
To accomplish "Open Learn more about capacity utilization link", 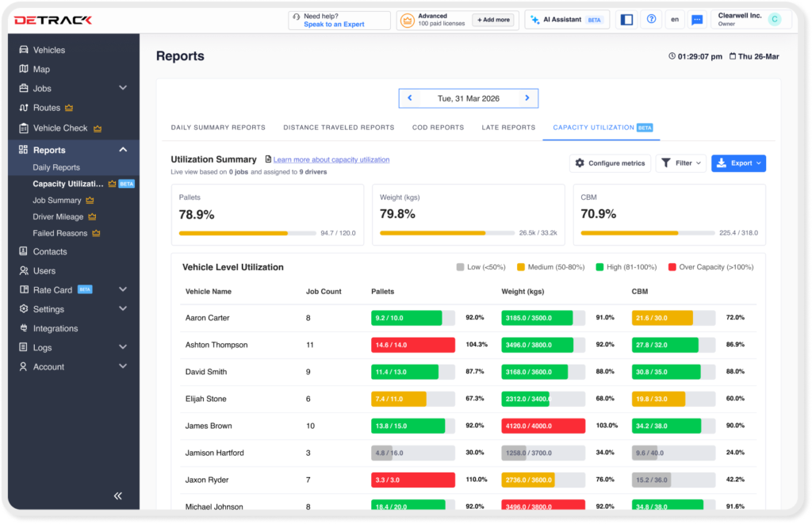I will pos(331,159).
